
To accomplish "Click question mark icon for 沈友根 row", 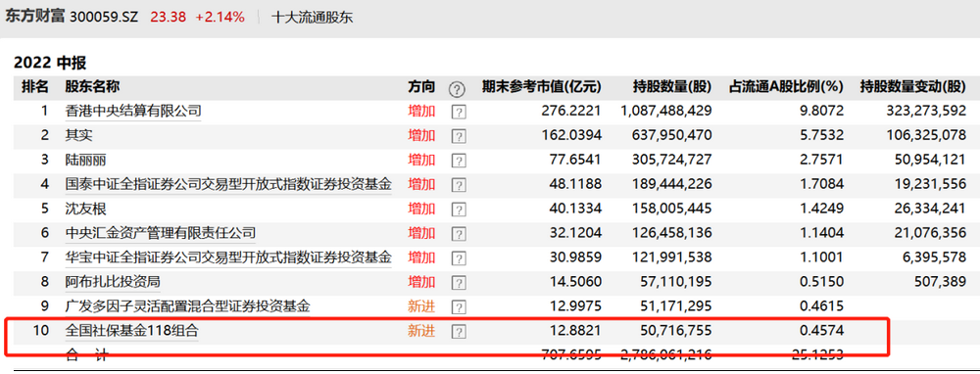I will point(459,210).
